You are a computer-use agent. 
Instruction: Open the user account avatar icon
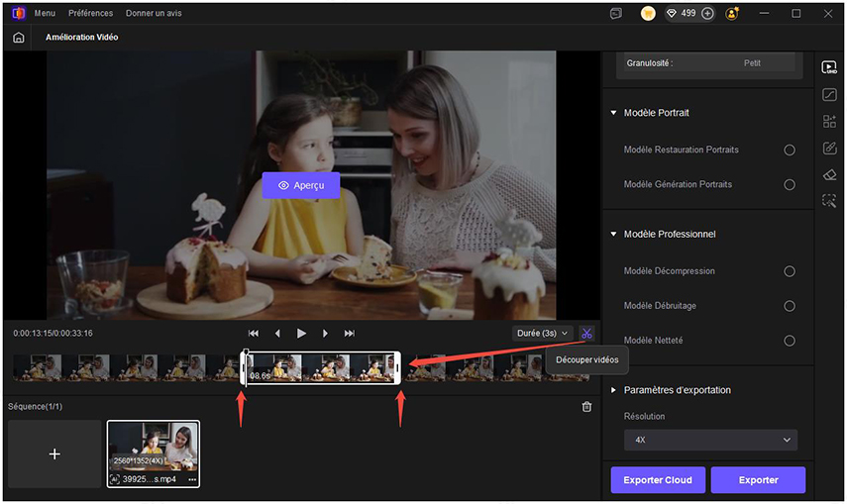(732, 14)
